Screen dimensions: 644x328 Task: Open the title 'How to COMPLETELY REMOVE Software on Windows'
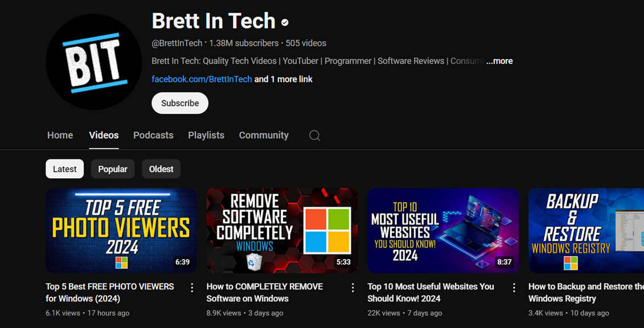click(x=265, y=292)
